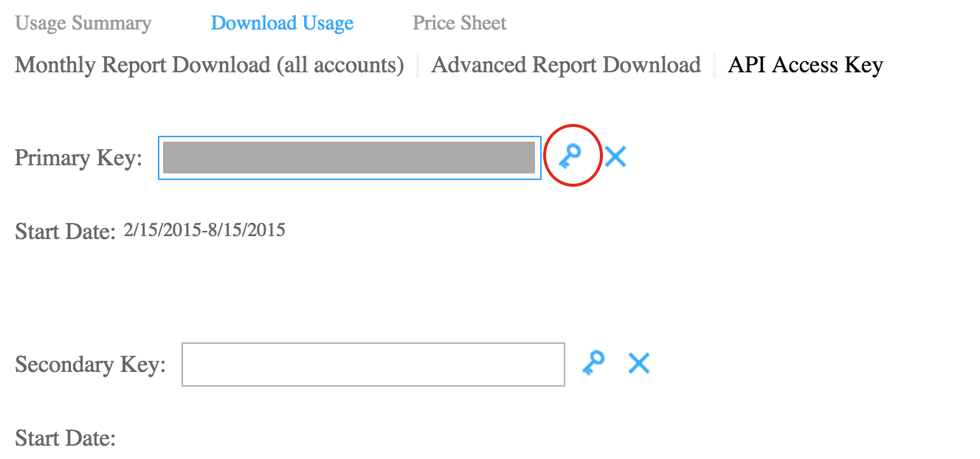Click divider before API Access Key
The height and width of the screenshot is (459, 980).
coord(714,65)
